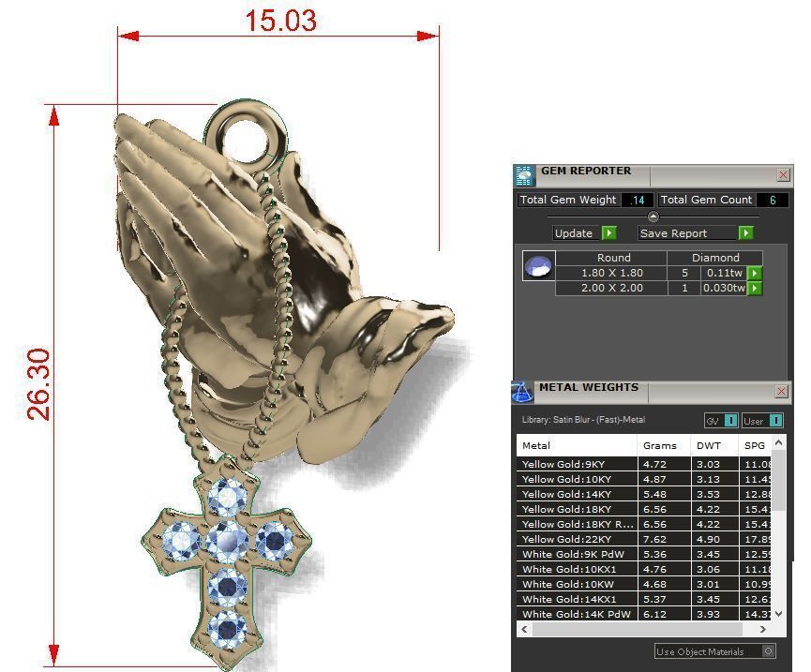Click the Save Report green arrow

pyautogui.click(x=745, y=233)
